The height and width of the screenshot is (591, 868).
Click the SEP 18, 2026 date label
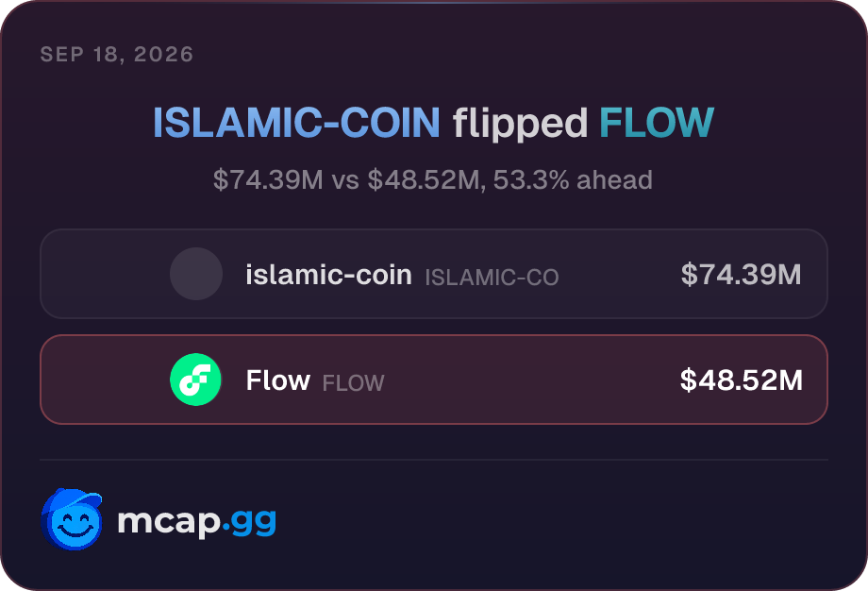pyautogui.click(x=117, y=54)
